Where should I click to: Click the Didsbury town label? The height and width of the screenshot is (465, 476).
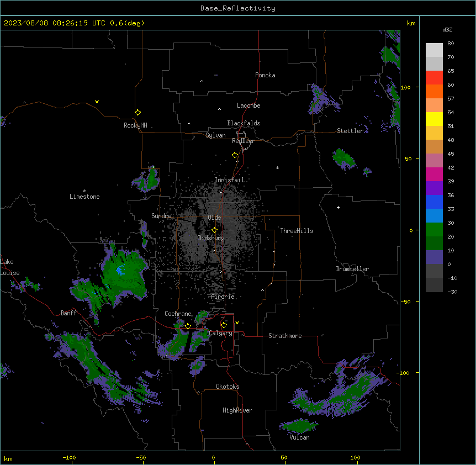(211, 238)
